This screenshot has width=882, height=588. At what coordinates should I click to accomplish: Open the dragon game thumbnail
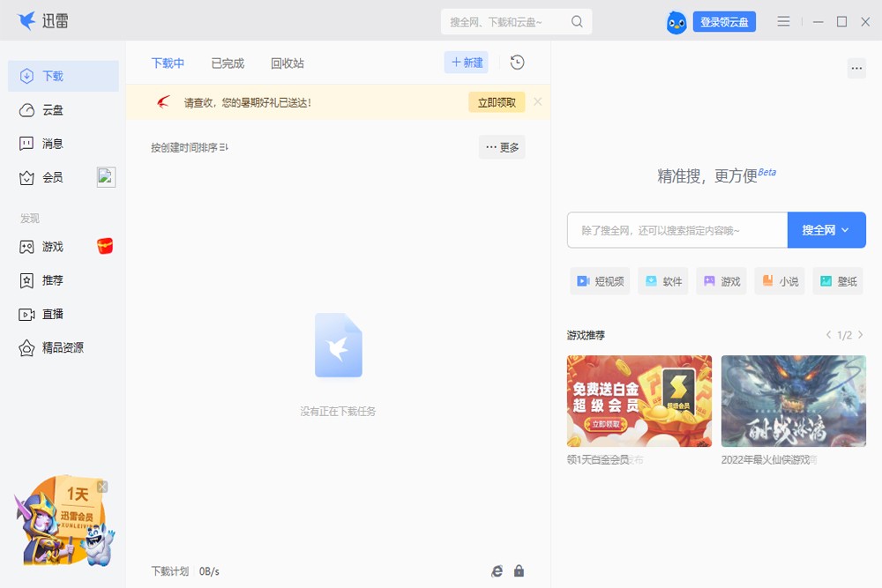click(793, 401)
